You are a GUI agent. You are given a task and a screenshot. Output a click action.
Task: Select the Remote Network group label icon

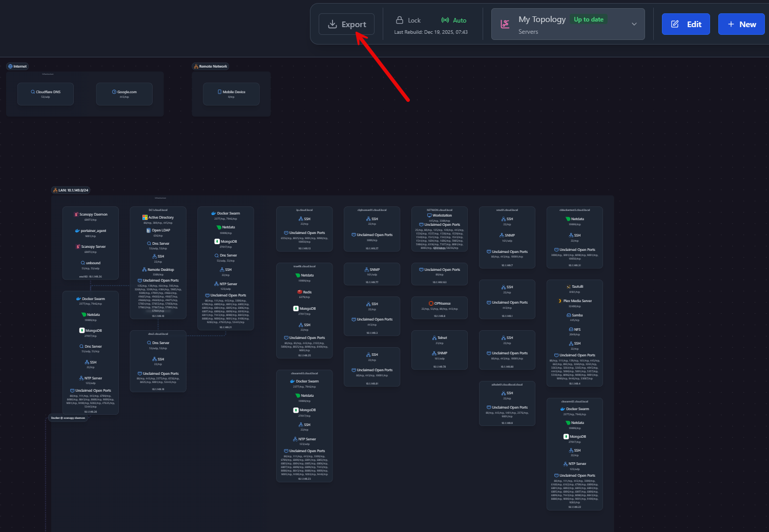[196, 67]
